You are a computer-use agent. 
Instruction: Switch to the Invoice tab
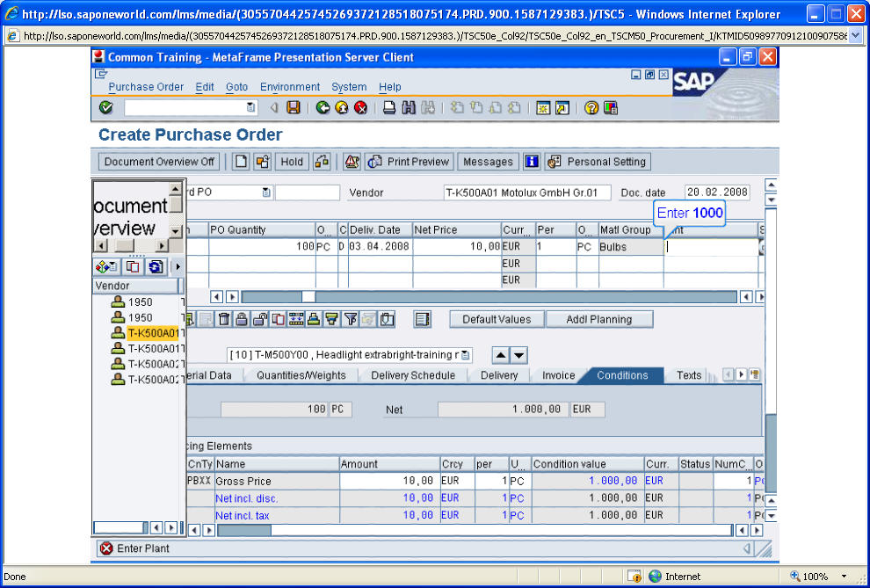tap(558, 375)
